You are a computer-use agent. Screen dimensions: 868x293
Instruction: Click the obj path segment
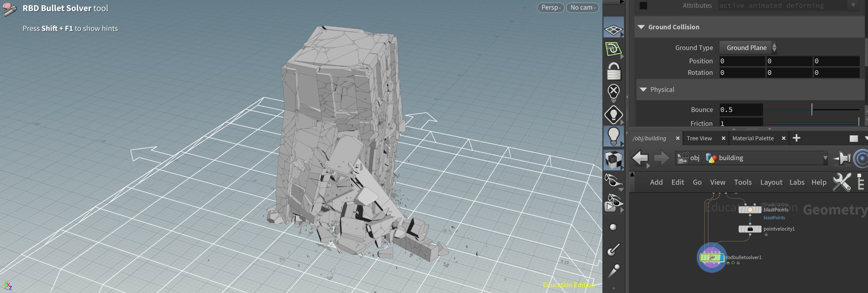tap(695, 158)
